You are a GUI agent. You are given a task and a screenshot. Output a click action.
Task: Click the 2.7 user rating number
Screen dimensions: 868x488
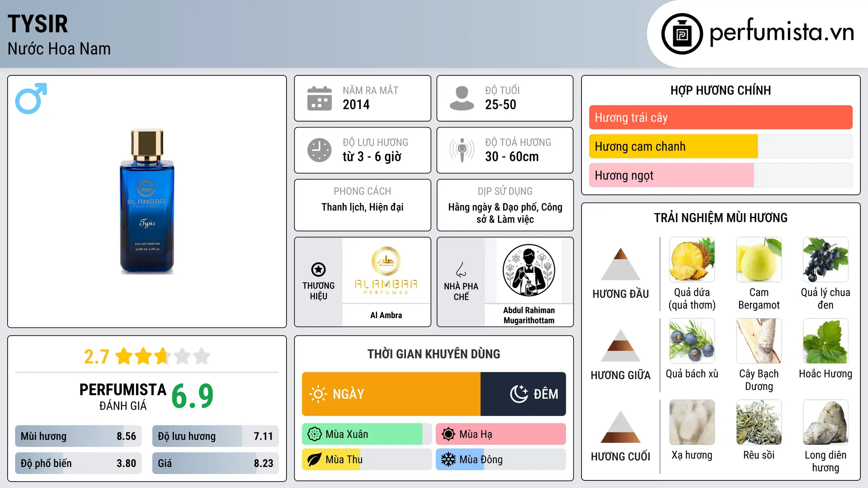(x=97, y=357)
